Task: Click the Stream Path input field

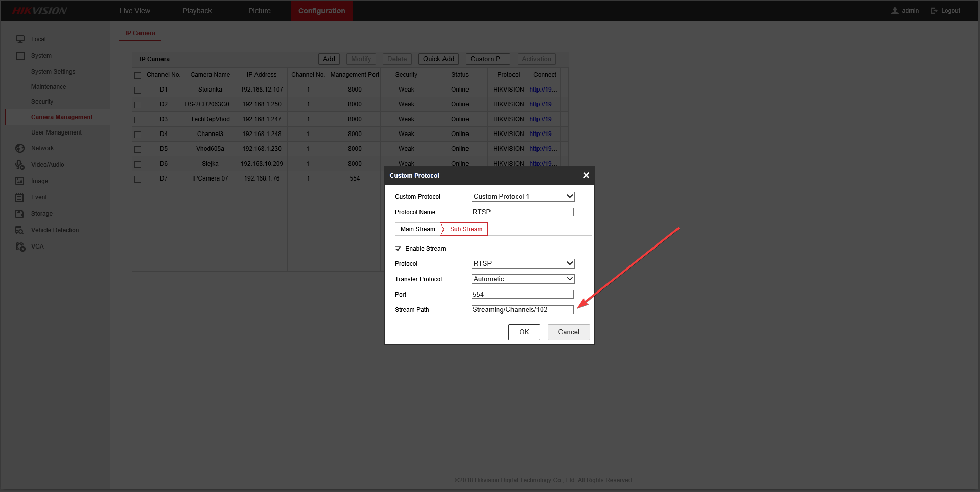Action: pos(523,310)
